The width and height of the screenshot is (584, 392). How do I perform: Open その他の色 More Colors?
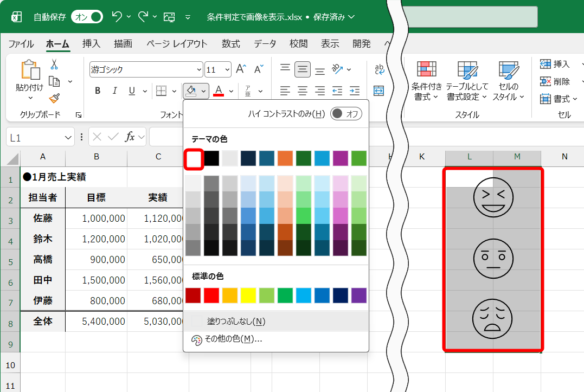(275, 339)
